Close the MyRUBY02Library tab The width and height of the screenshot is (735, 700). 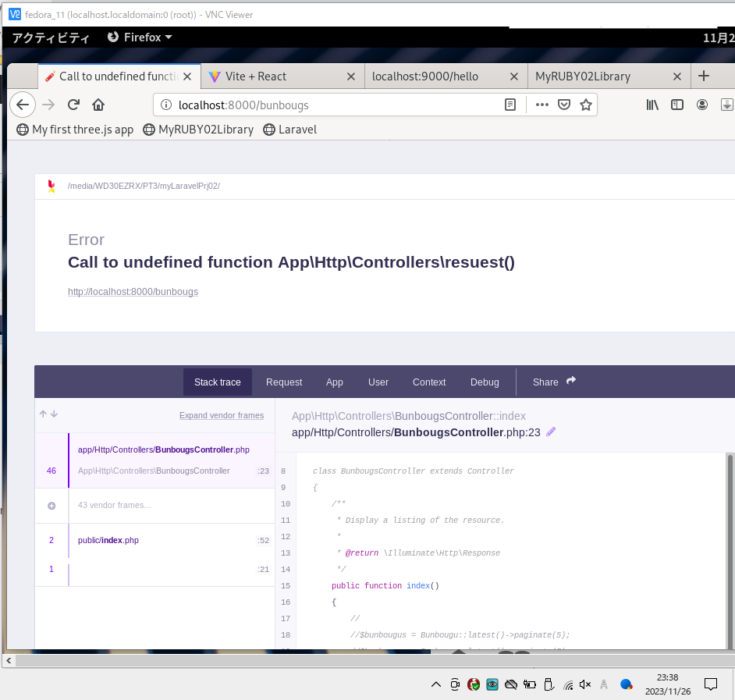[677, 76]
